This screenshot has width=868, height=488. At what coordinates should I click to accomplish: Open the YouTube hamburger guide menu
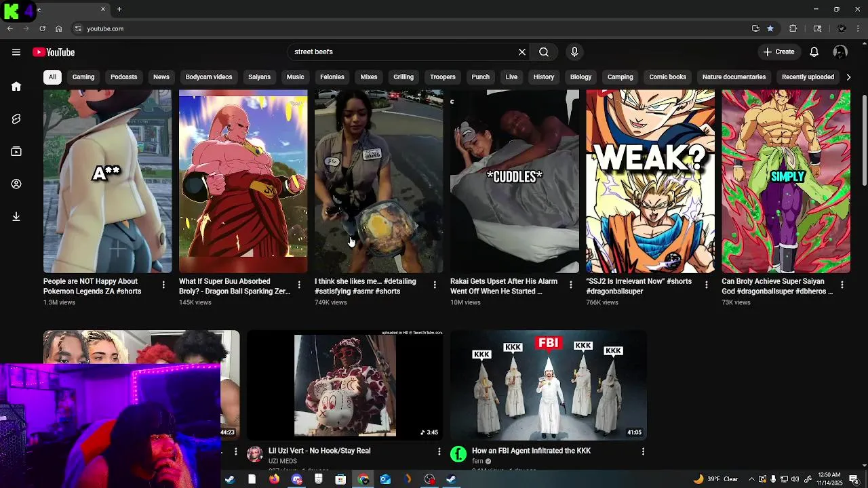click(x=16, y=52)
